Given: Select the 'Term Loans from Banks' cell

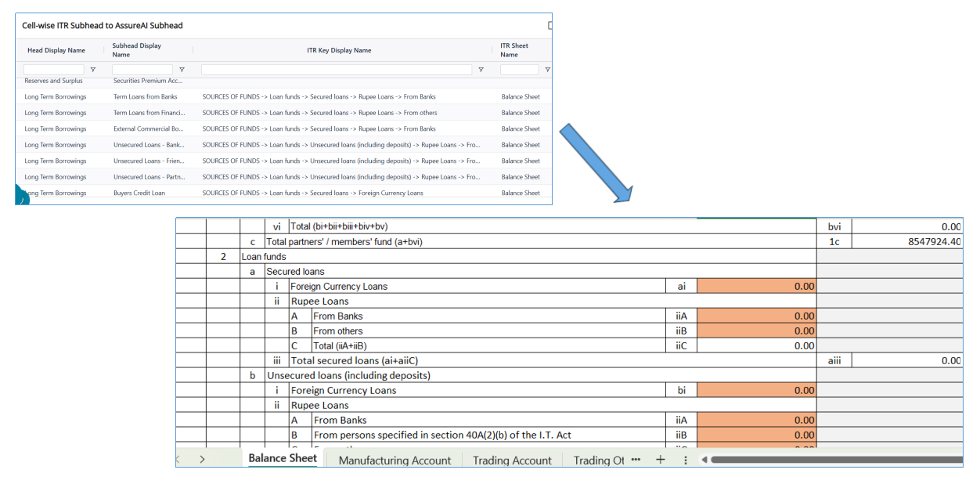Looking at the screenshot, I should click(x=146, y=96).
